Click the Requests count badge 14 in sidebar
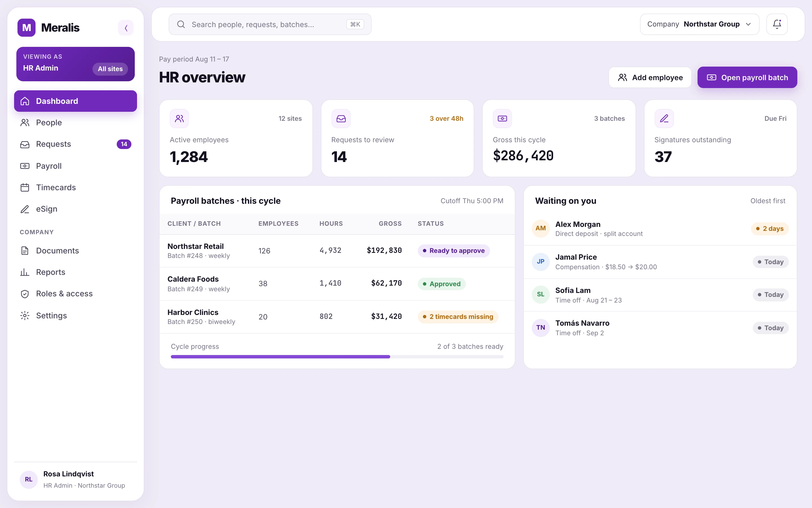The image size is (812, 508). click(124, 144)
